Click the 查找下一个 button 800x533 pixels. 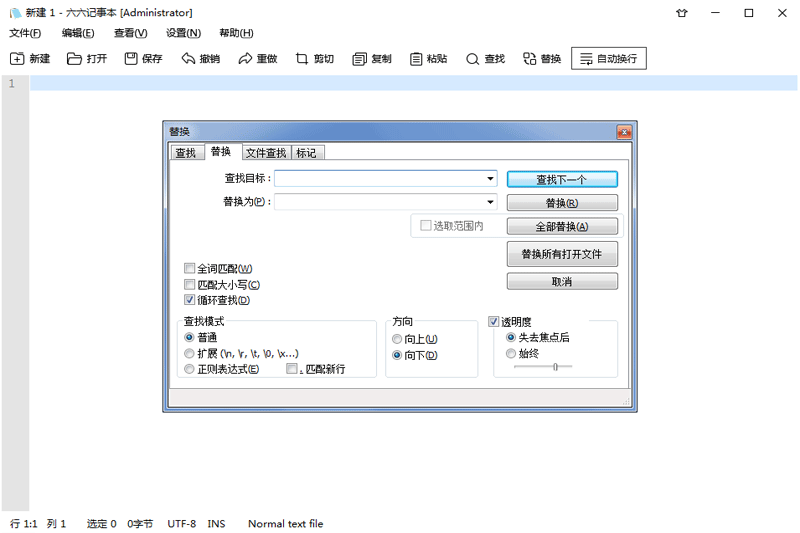coord(562,180)
